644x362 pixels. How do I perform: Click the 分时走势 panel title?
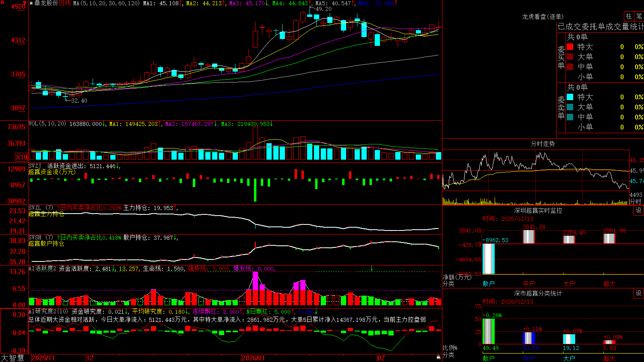pos(543,144)
